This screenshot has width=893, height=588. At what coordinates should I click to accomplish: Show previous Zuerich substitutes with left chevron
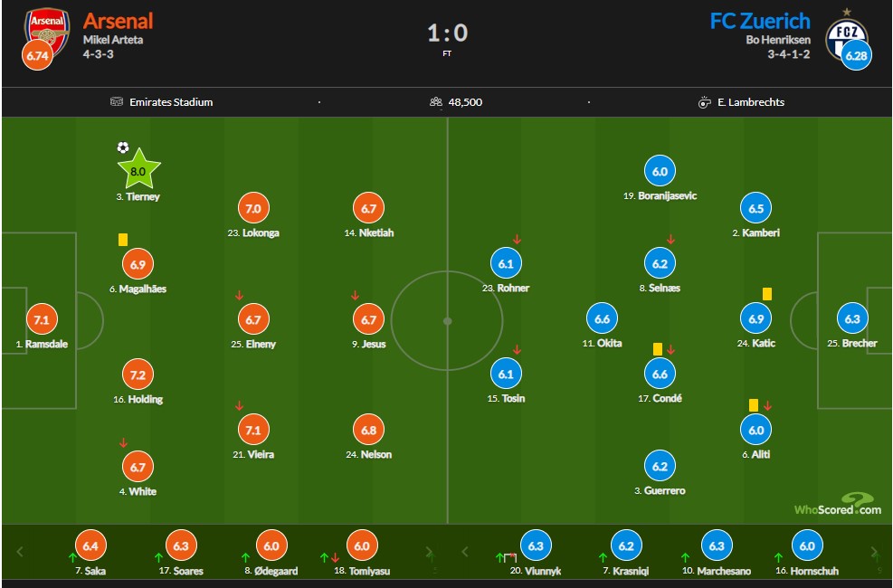(x=465, y=552)
